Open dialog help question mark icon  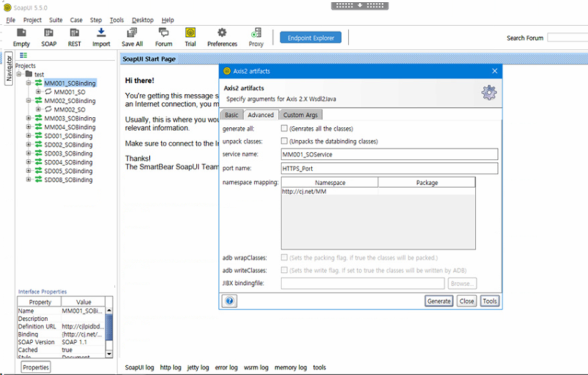(230, 301)
